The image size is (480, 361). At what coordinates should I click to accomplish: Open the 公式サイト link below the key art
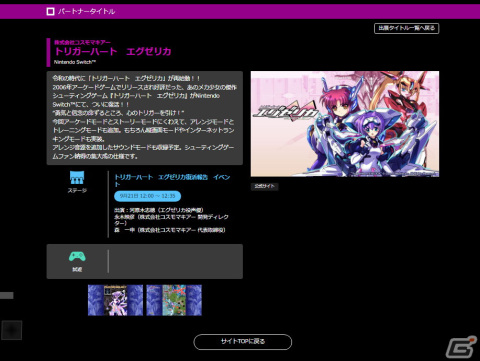(264, 186)
